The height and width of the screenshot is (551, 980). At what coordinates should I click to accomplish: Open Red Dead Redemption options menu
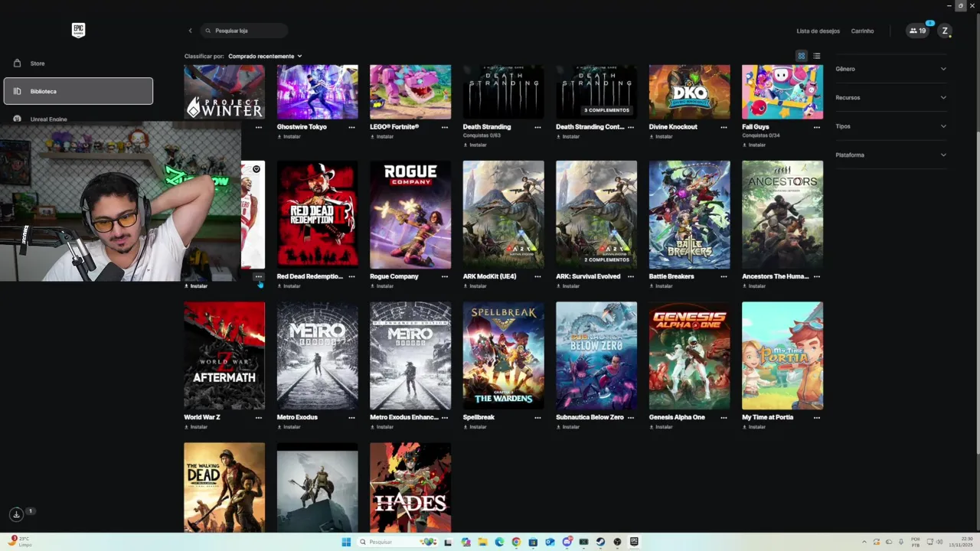pyautogui.click(x=351, y=276)
